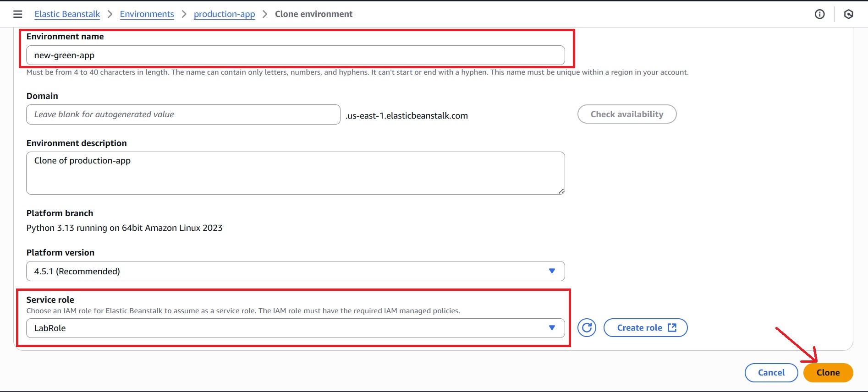Image resolution: width=868 pixels, height=392 pixels.
Task: Cancel the clone operation
Action: pos(771,373)
